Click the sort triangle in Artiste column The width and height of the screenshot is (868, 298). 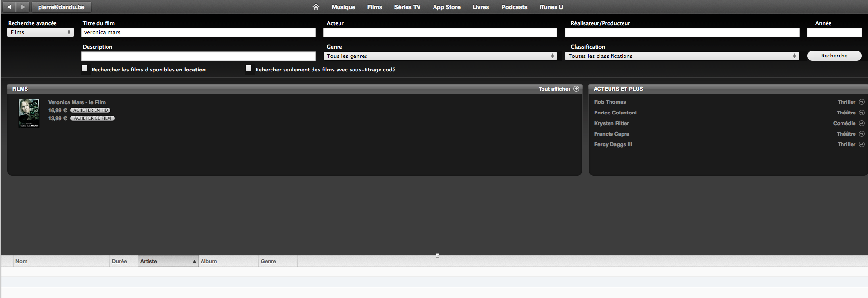coord(194,261)
